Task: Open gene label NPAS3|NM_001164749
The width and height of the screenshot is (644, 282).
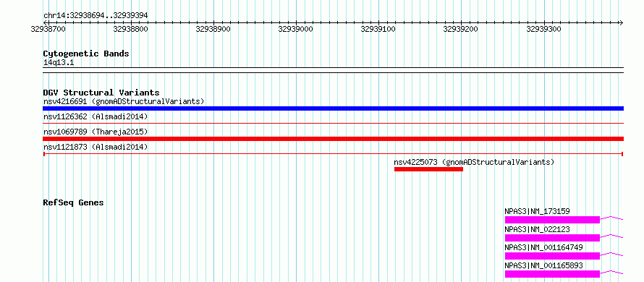Action: pos(544,247)
